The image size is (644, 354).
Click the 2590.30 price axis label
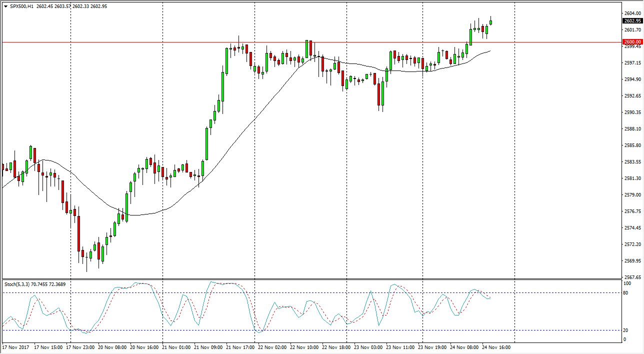632,112
